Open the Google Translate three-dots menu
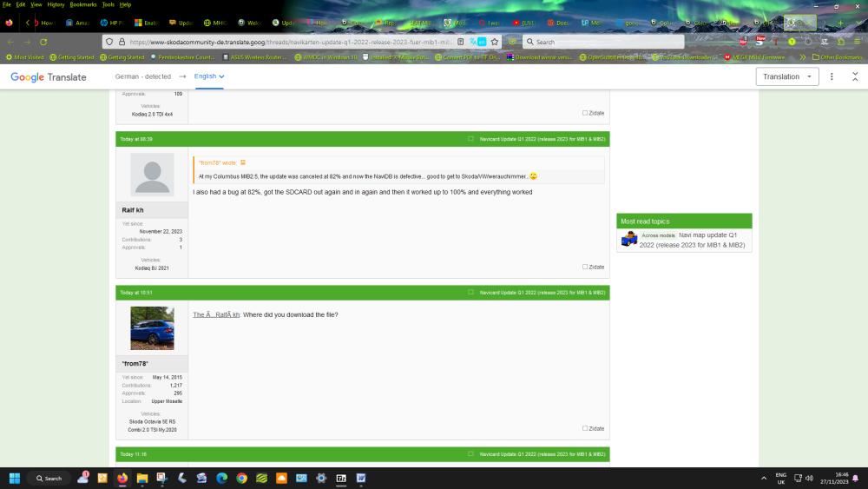 coord(832,76)
